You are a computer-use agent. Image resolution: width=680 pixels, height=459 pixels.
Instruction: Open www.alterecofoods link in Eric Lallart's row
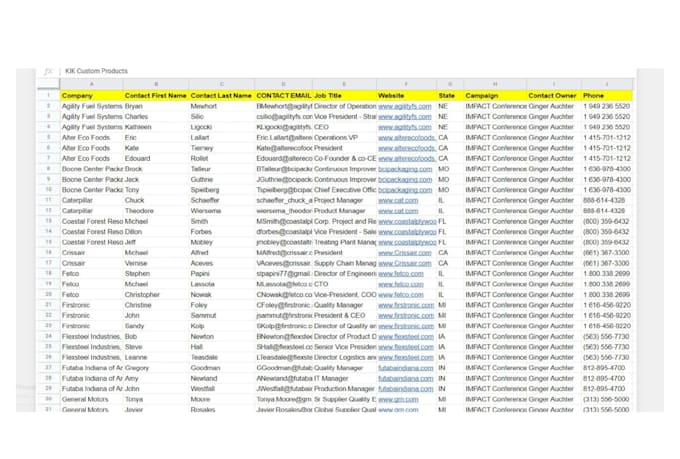point(407,138)
